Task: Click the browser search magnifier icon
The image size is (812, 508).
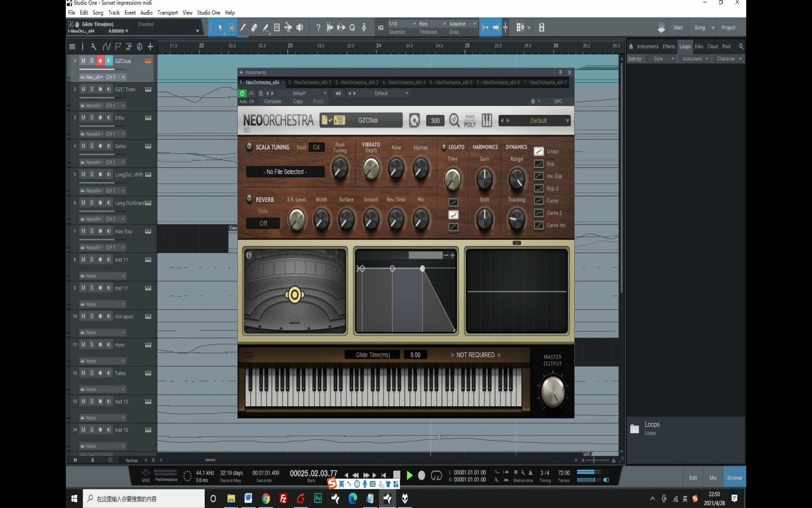Action: (741, 47)
